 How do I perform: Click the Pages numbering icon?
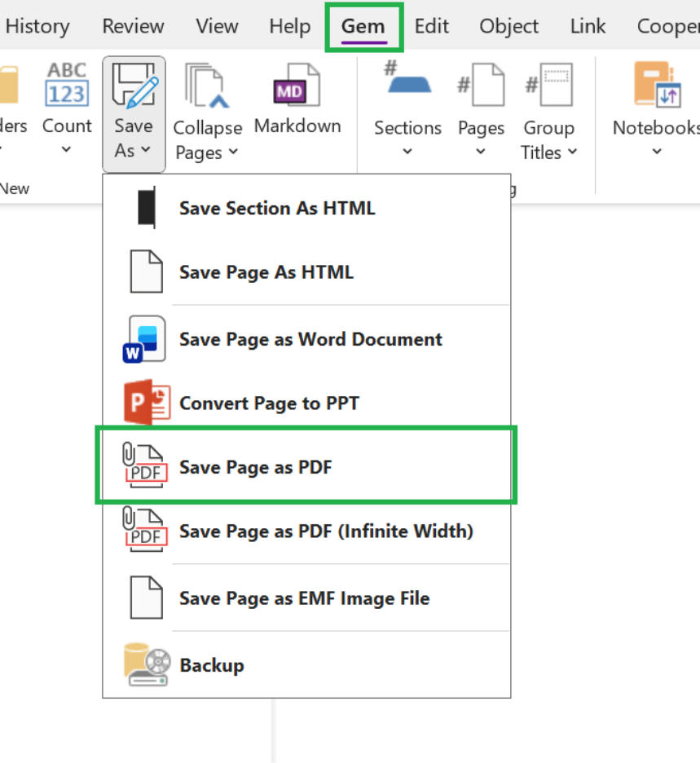point(481,85)
